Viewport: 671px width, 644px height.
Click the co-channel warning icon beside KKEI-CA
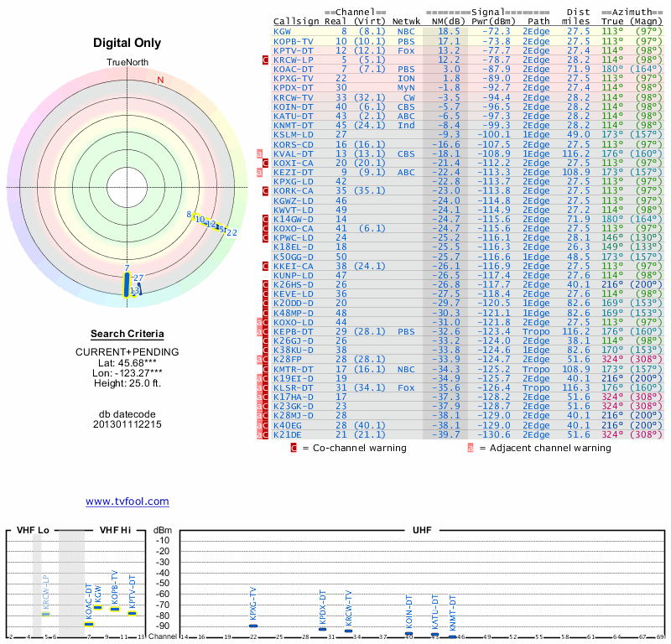[x=266, y=265]
